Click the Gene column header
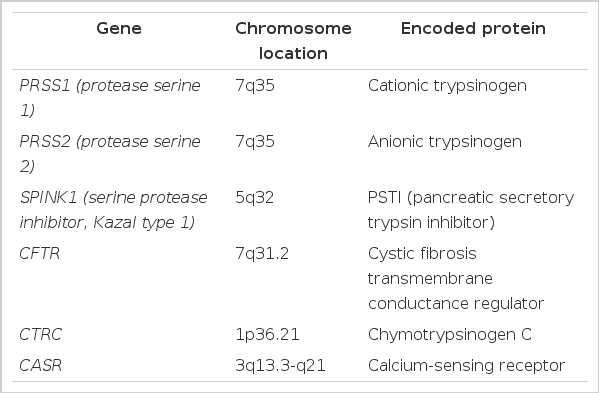The height and width of the screenshot is (393, 599). click(x=119, y=29)
